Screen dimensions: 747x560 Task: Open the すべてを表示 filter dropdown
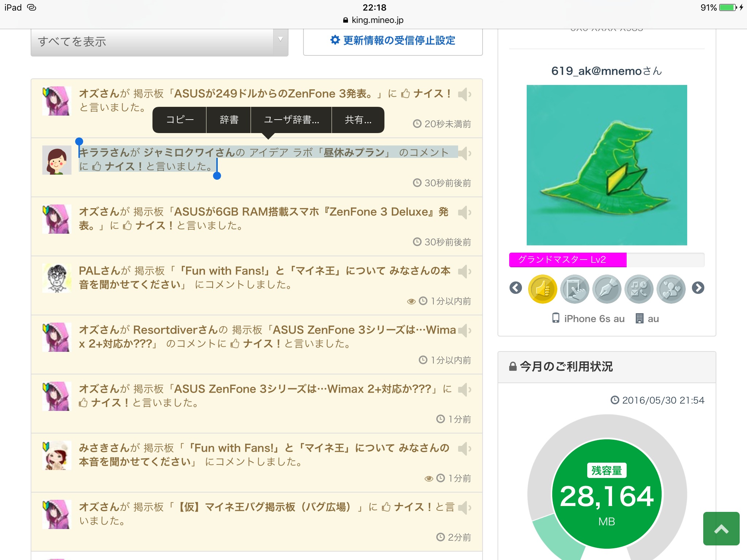(x=159, y=42)
